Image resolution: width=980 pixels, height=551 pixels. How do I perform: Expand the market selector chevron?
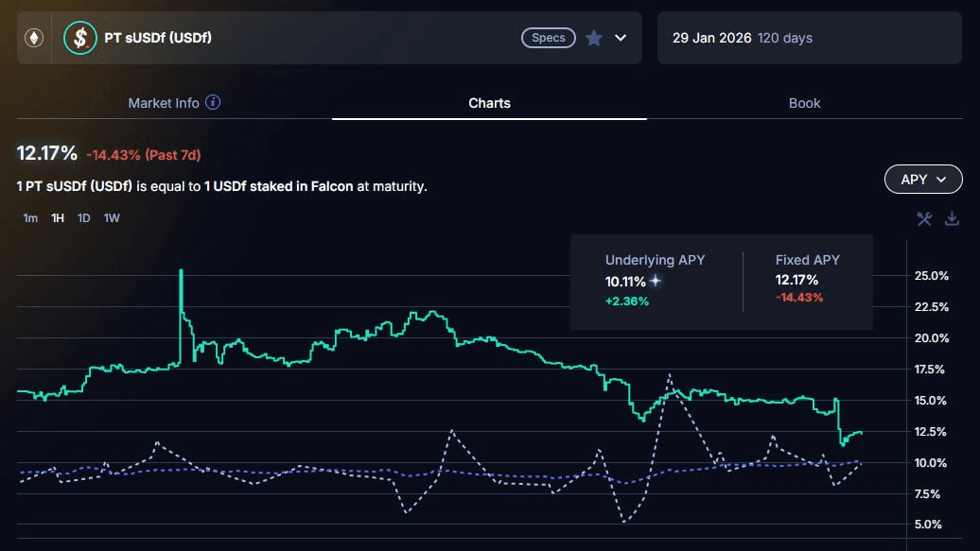(x=621, y=38)
